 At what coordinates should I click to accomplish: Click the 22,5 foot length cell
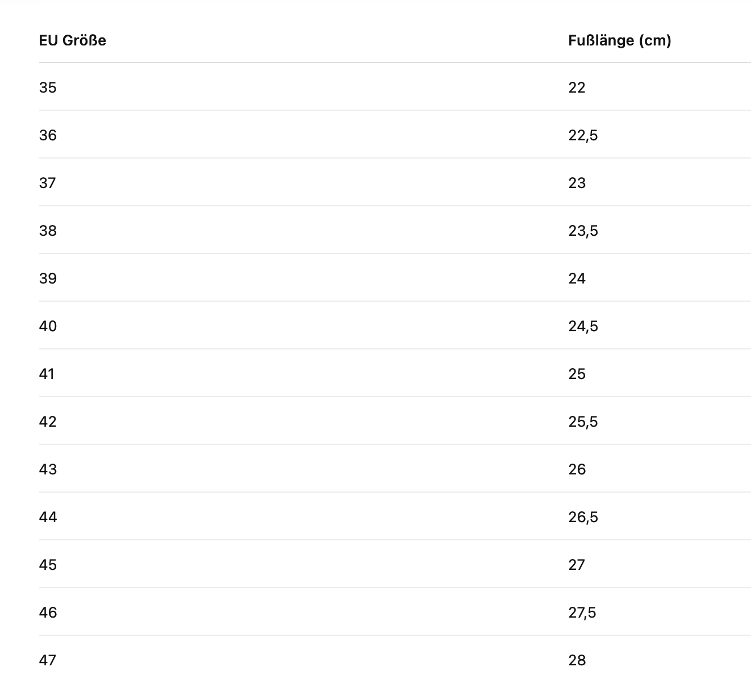click(x=583, y=135)
